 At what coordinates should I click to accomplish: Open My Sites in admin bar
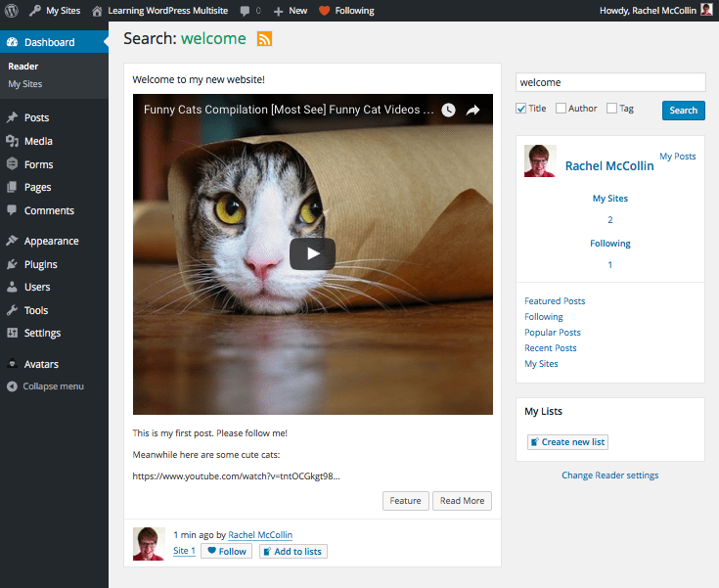55,11
